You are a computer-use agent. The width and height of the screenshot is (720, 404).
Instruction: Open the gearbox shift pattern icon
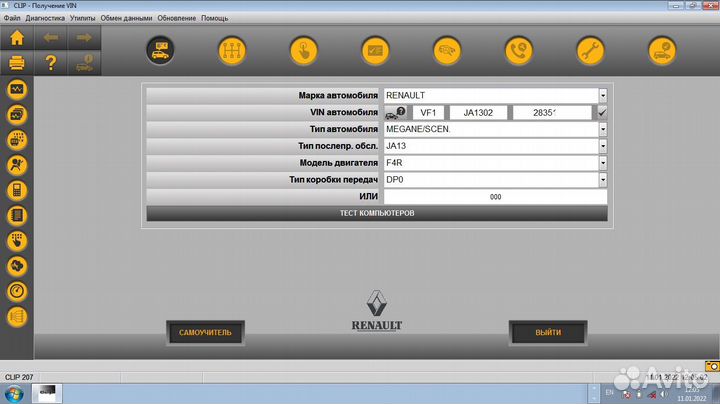tap(232, 50)
